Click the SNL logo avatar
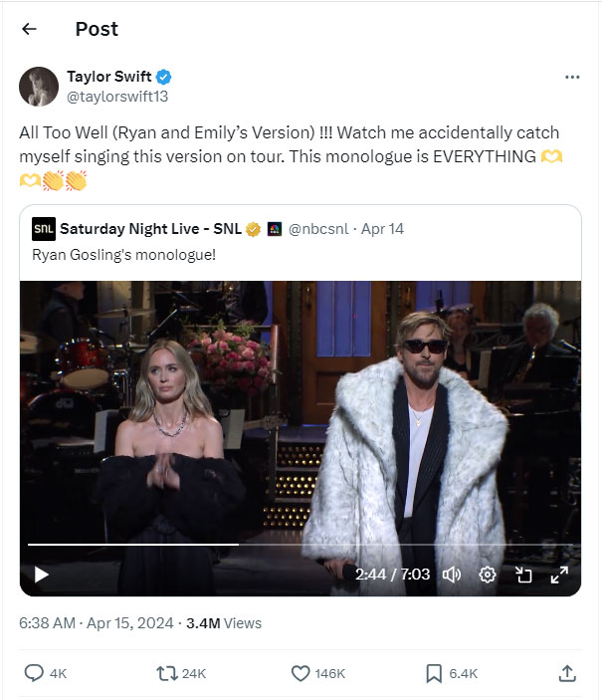 pyautogui.click(x=44, y=229)
